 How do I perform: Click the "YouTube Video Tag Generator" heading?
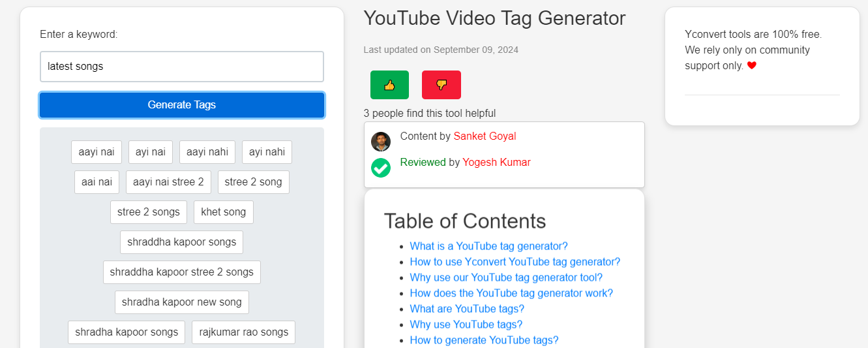(494, 19)
